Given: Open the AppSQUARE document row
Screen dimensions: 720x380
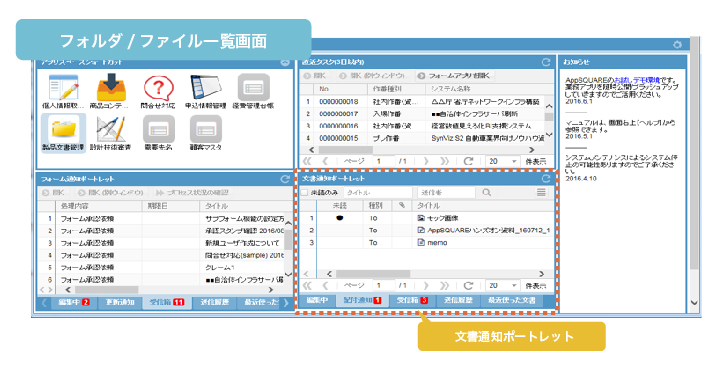Looking at the screenshot, I should 428,230.
